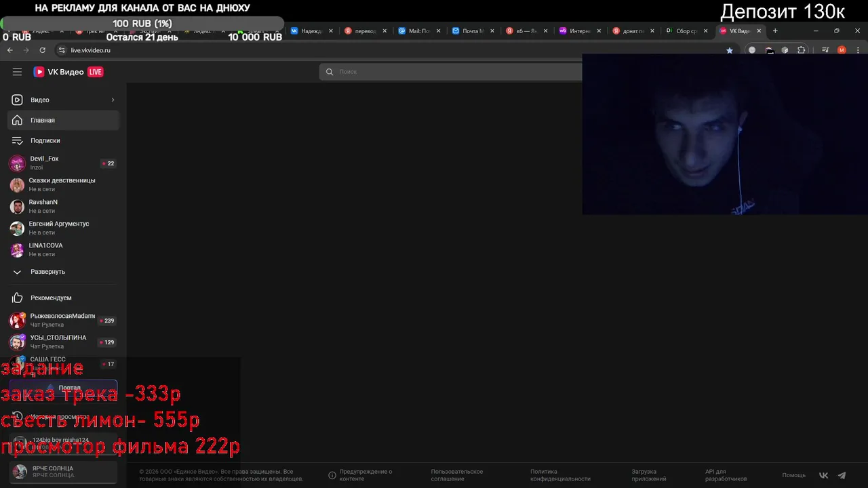
Task: Open the hamburger menu beside VK Видео logo
Action: tap(17, 72)
